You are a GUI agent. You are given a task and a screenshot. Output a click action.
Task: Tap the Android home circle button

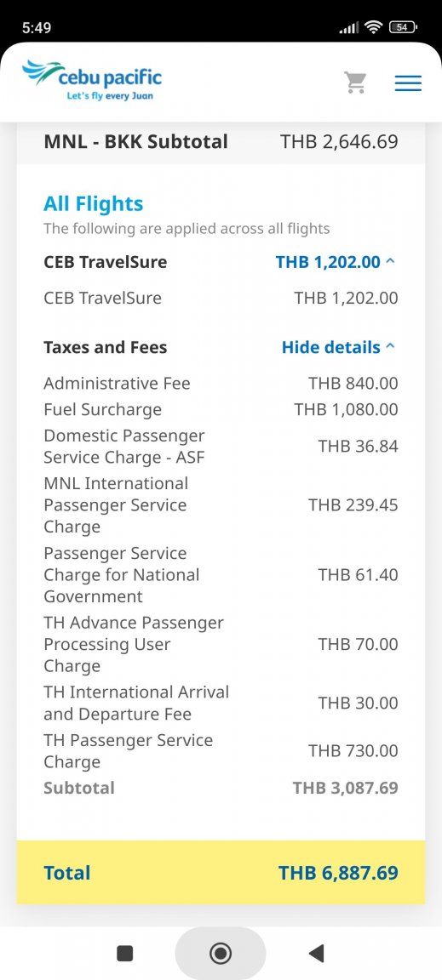[x=221, y=953]
